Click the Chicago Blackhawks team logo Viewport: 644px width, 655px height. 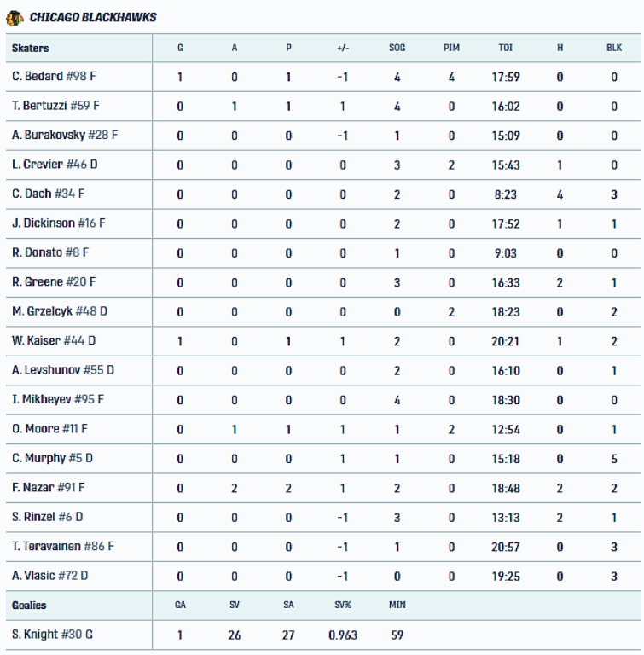coord(15,17)
